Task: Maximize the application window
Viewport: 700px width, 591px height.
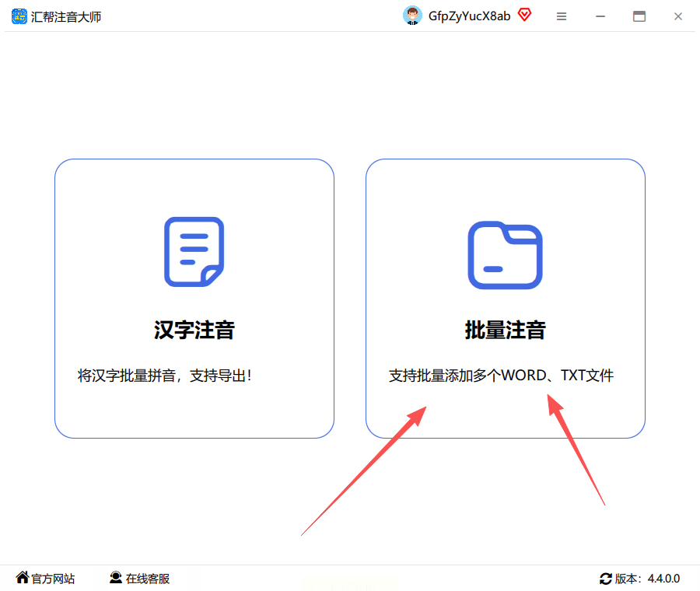Action: pos(639,16)
